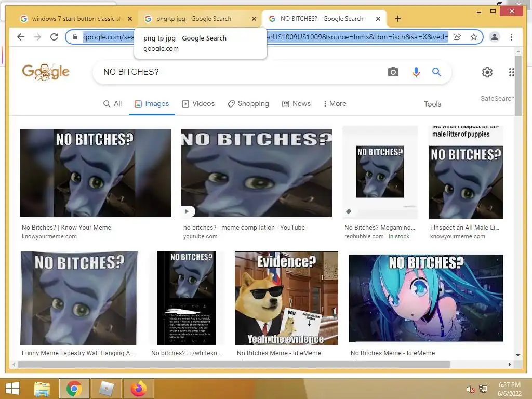Image resolution: width=532 pixels, height=399 pixels.
Task: Launch Firefox from the taskbar
Action: click(138, 389)
